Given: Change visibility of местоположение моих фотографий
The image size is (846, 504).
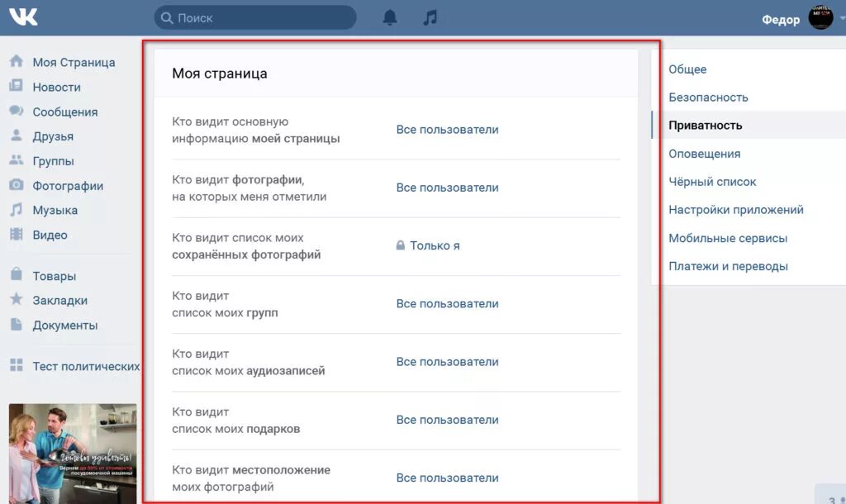Looking at the screenshot, I should coord(447,478).
